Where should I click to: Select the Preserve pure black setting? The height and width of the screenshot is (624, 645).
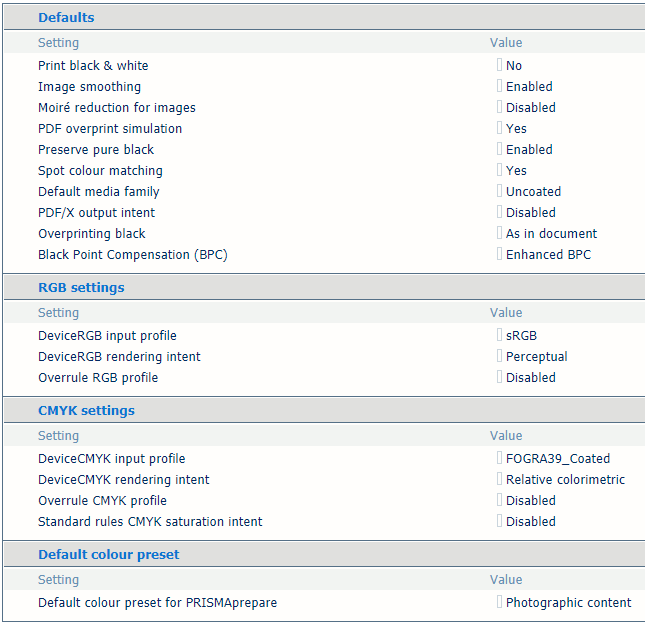coord(96,149)
